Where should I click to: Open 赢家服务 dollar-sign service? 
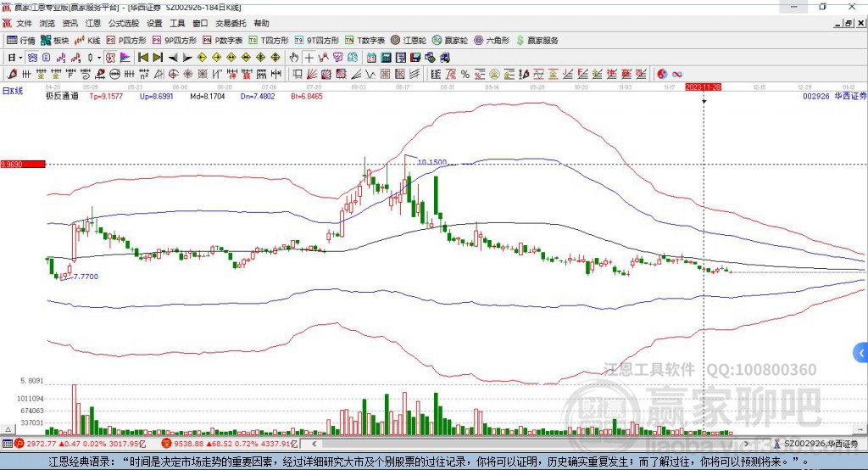click(x=537, y=41)
